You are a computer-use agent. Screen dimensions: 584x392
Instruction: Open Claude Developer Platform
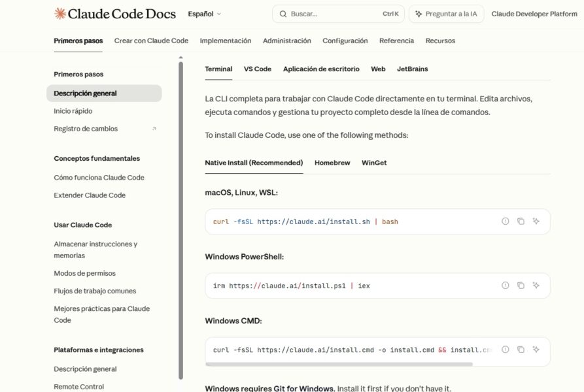[x=534, y=13]
